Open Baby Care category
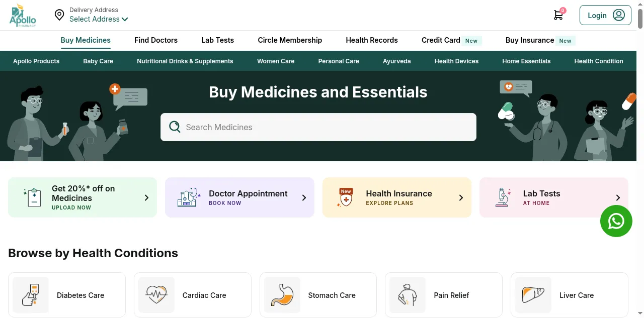 click(x=98, y=61)
